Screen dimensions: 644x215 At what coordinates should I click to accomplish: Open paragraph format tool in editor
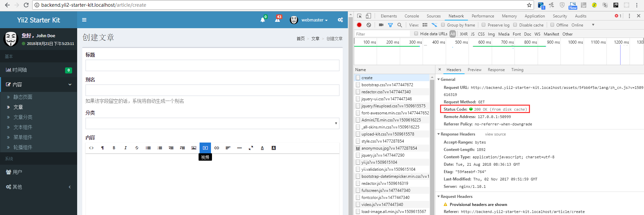103,148
